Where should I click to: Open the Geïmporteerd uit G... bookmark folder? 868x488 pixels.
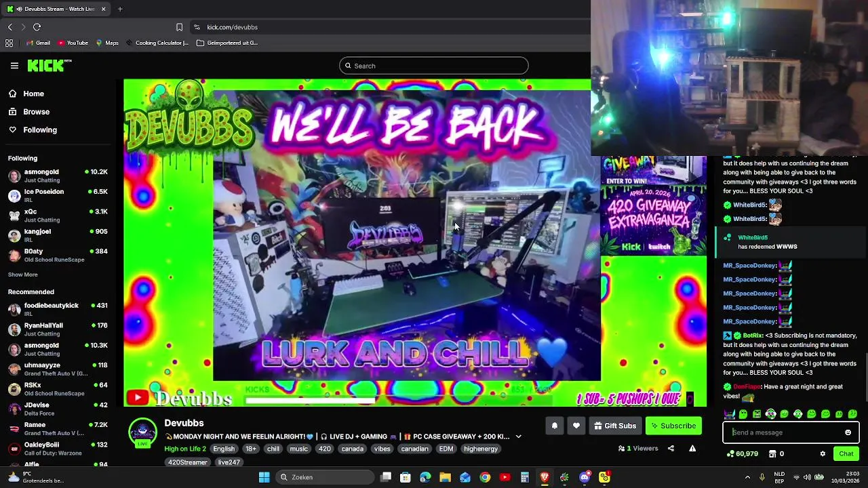227,43
